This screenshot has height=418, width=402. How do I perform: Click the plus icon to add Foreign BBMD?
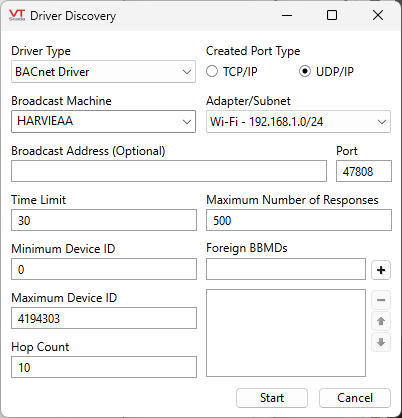pos(381,270)
